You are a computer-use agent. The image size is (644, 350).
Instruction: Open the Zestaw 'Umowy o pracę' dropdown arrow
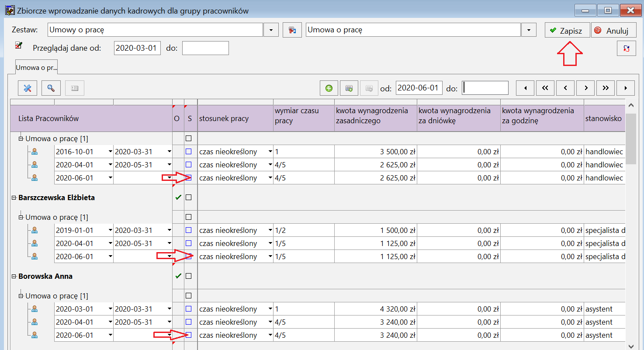[271, 30]
